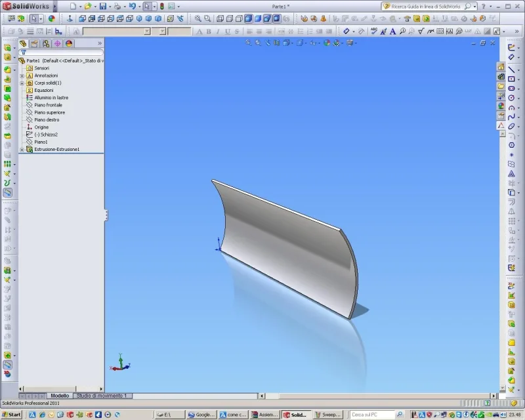The image size is (525, 420).
Task: Click Zoom to Area in viewport toolbar
Action: tap(258, 43)
